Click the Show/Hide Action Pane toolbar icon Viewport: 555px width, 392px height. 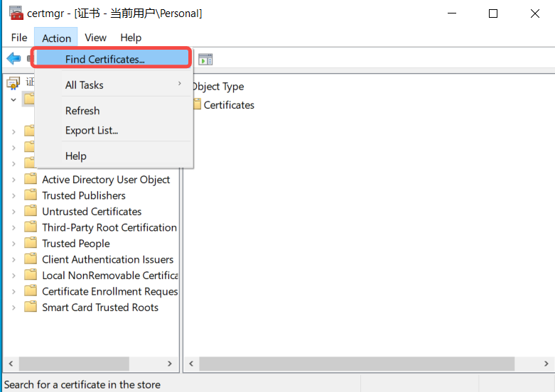coord(205,60)
